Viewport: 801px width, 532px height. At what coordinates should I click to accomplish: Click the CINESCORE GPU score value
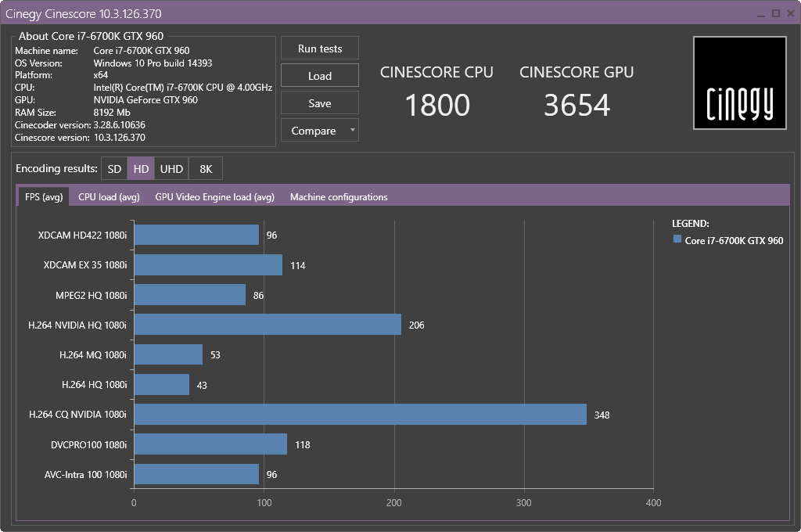point(577,106)
